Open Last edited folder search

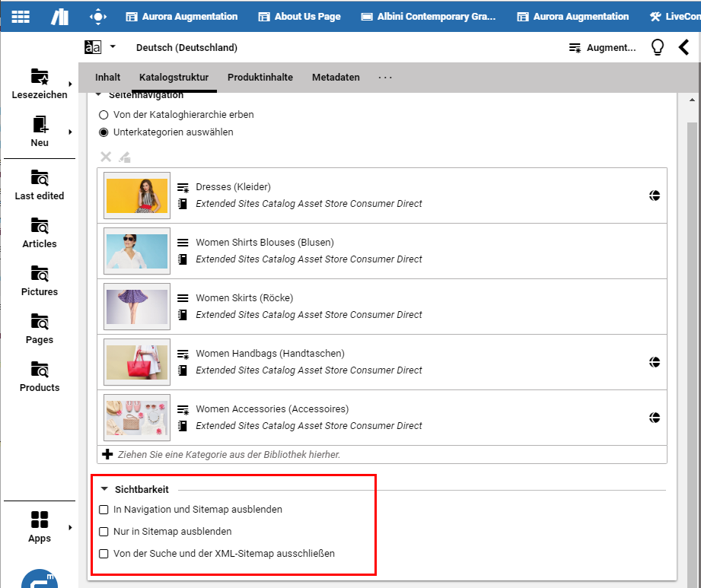pos(40,184)
